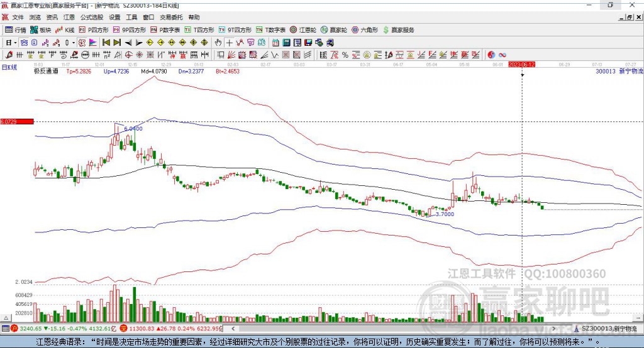Open the 帮助 menu
The image size is (644, 348).
click(x=194, y=17)
